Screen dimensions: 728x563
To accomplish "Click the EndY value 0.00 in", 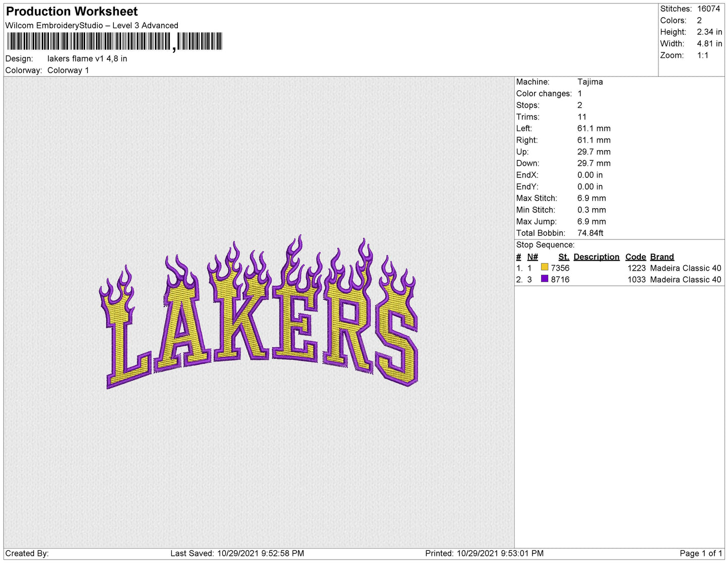I will [590, 186].
